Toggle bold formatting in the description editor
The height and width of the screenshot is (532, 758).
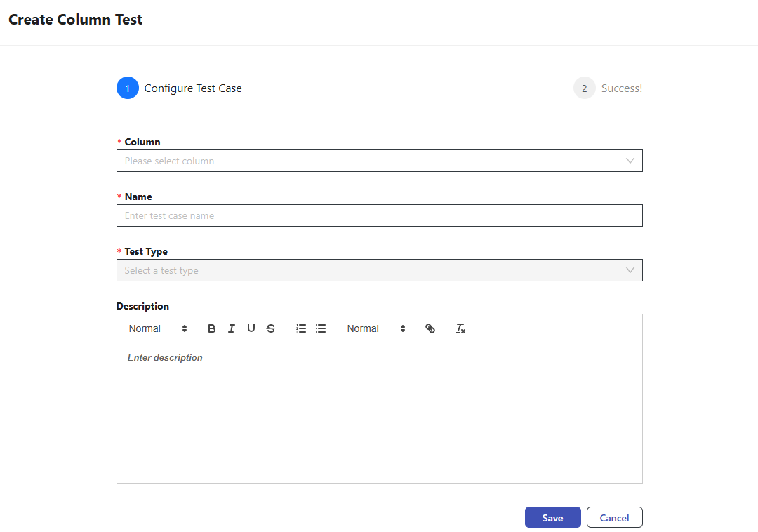pyautogui.click(x=211, y=328)
